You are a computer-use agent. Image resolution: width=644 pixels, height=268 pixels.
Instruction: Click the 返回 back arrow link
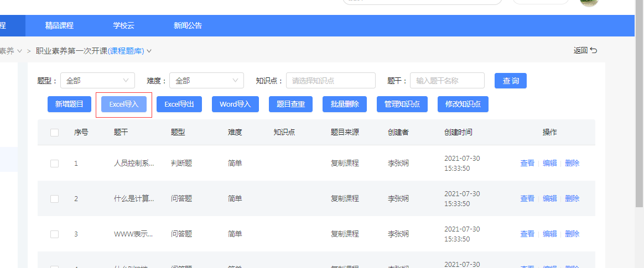(x=585, y=50)
